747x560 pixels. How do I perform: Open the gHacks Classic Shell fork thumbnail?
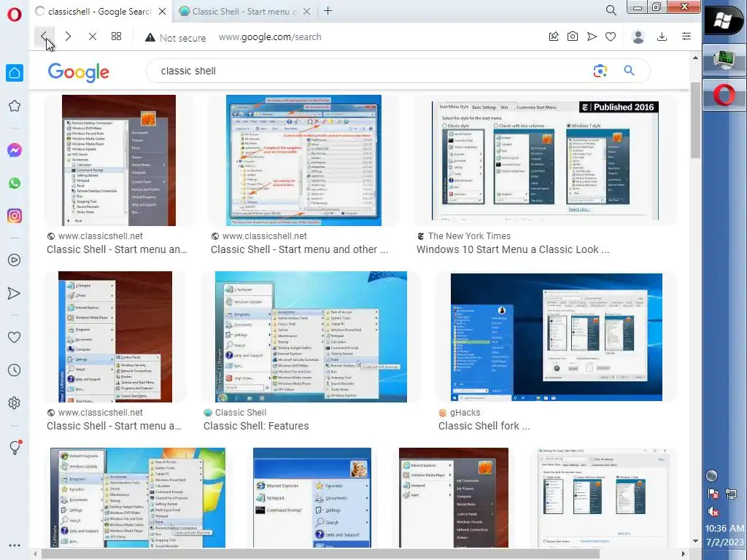click(x=557, y=337)
